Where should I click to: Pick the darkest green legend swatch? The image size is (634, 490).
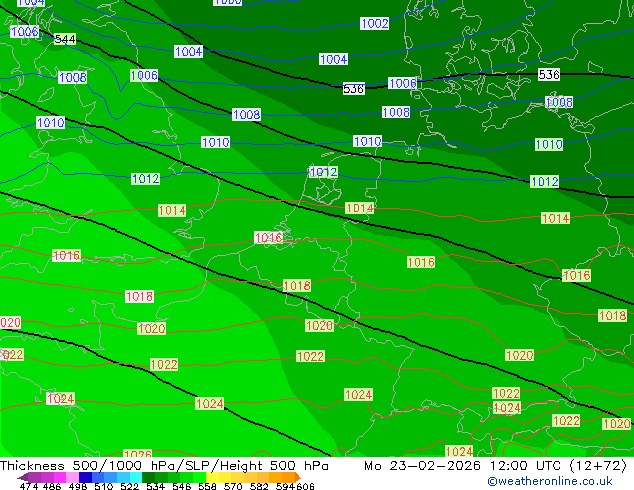(148, 477)
